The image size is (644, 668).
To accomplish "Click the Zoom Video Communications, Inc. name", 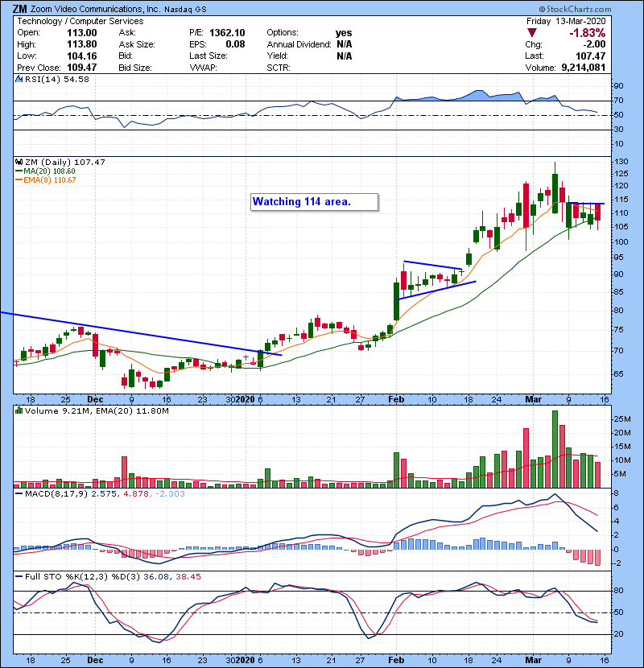I will (x=96, y=9).
